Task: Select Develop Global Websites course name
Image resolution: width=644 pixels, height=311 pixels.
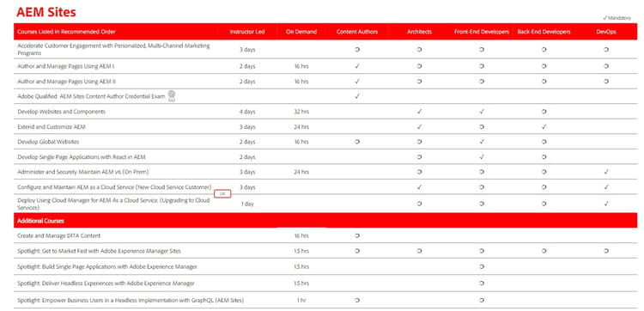Action: (x=48, y=142)
